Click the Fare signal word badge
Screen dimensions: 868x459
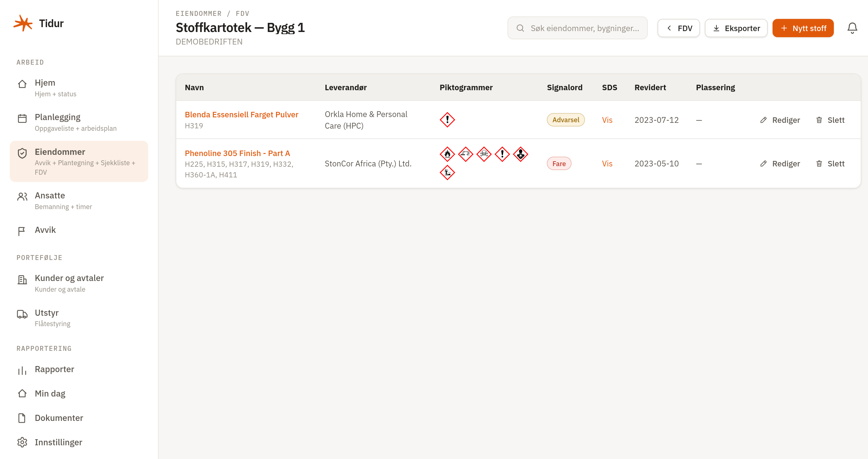559,164
